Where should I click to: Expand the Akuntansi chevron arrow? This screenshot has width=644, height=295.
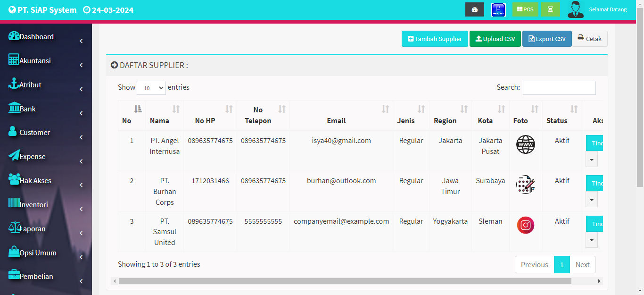point(81,66)
